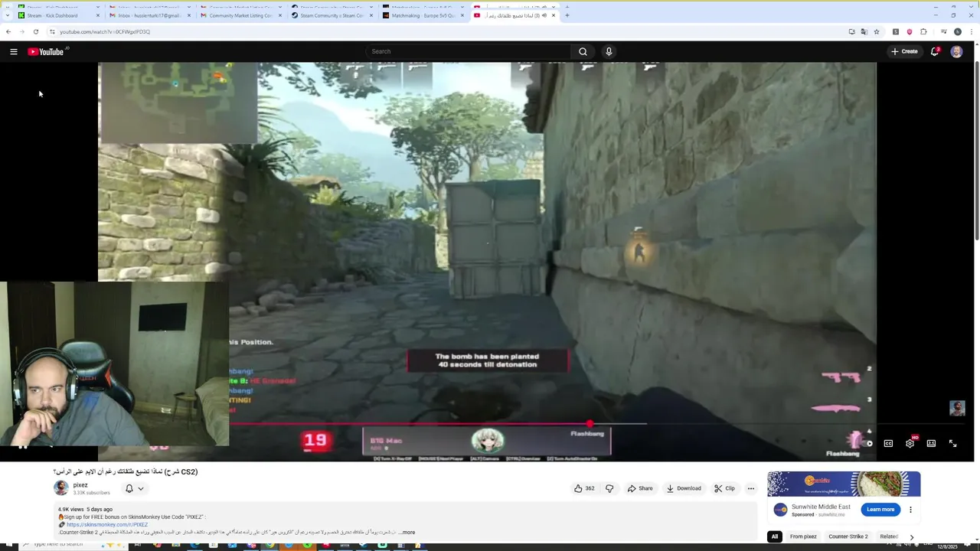Open the Create button
980x551 pixels.
pyautogui.click(x=904, y=51)
